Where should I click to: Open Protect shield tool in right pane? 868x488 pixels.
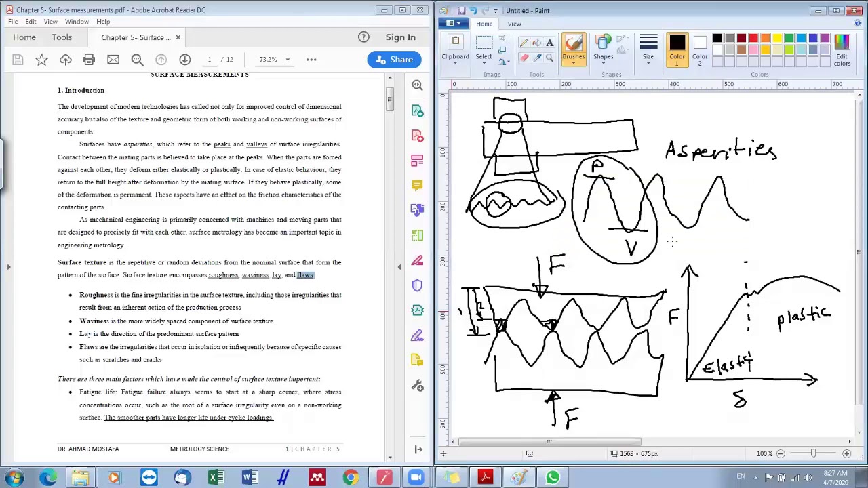[x=417, y=285]
